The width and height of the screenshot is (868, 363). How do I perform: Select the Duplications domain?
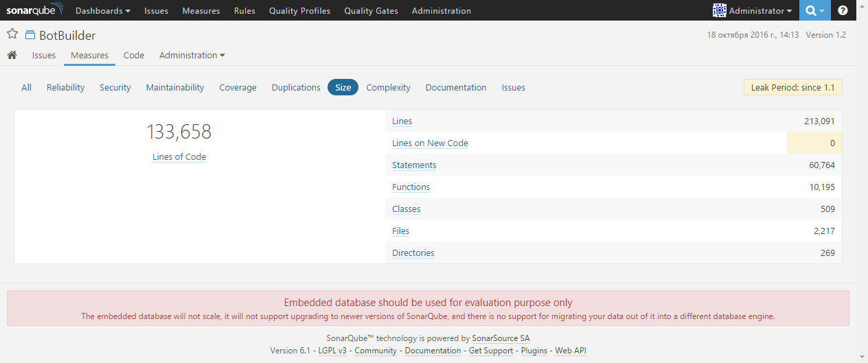pyautogui.click(x=296, y=87)
